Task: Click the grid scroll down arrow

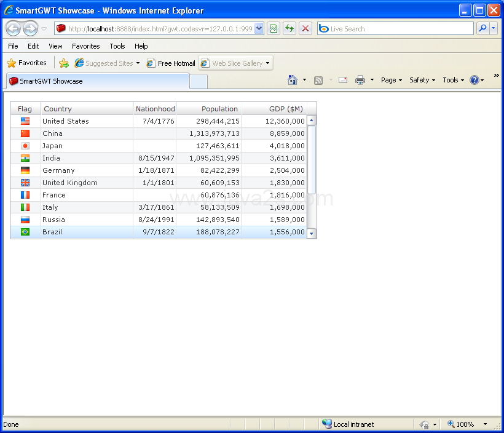Action: pos(312,233)
